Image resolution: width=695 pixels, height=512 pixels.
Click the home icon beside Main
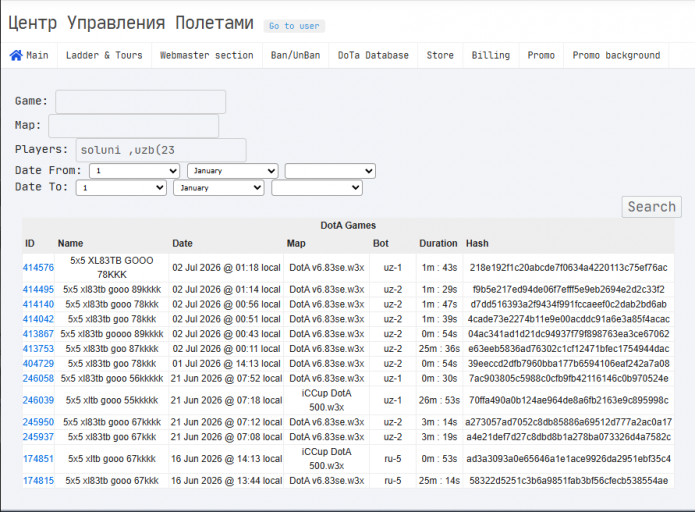(16, 55)
